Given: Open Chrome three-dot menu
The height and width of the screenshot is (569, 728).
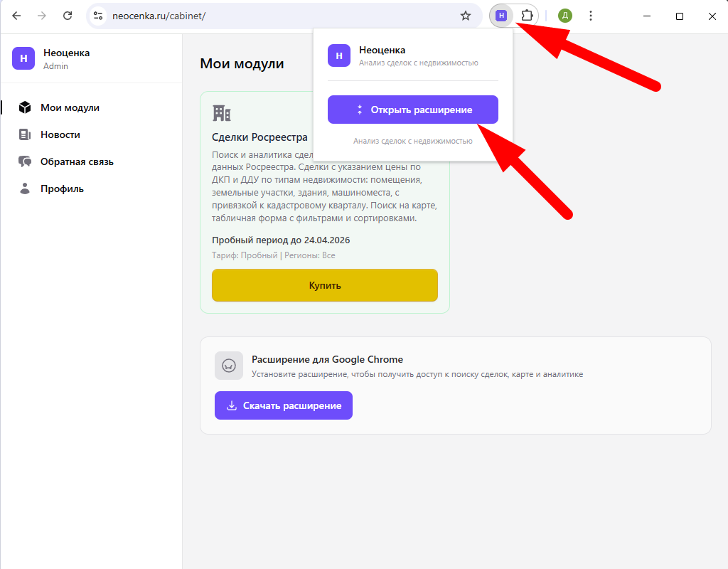Looking at the screenshot, I should (x=591, y=16).
